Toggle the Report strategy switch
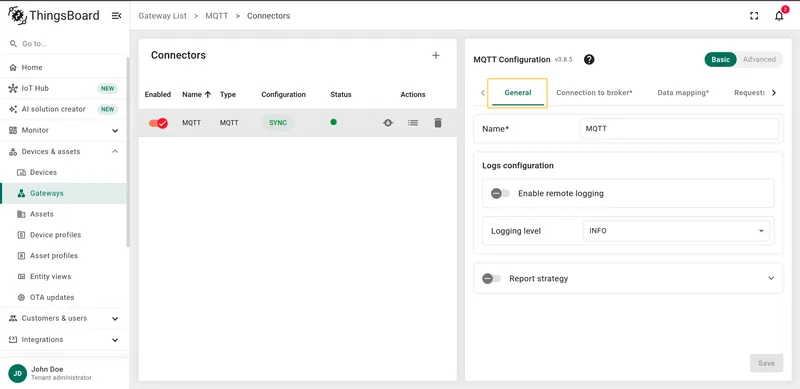Screen dimensions: 800x389 pyautogui.click(x=491, y=279)
